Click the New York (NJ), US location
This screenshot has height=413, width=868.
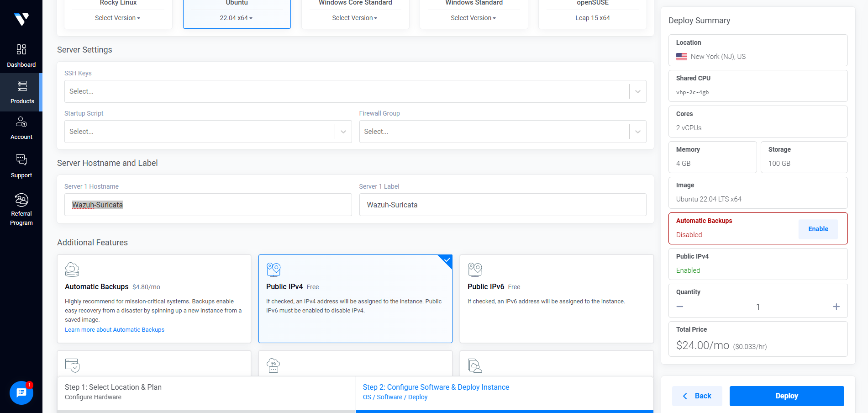(x=718, y=57)
